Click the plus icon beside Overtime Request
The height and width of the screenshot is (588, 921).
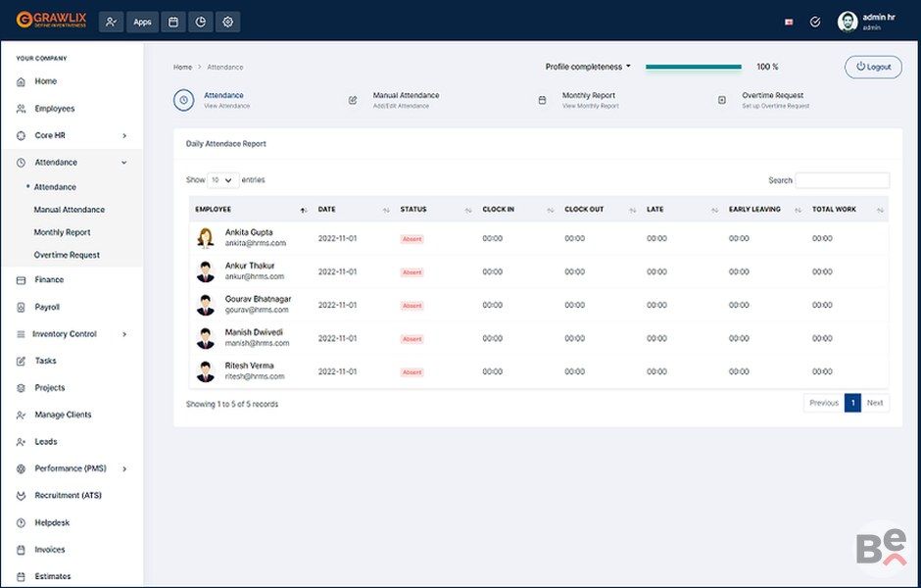722,100
